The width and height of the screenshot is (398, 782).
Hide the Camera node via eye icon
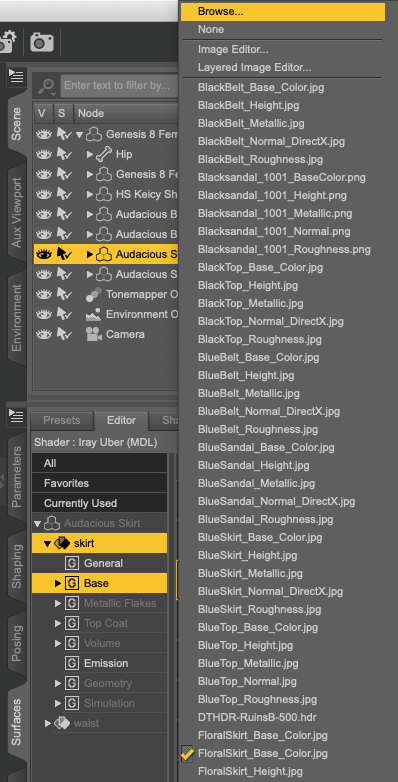tap(44, 334)
